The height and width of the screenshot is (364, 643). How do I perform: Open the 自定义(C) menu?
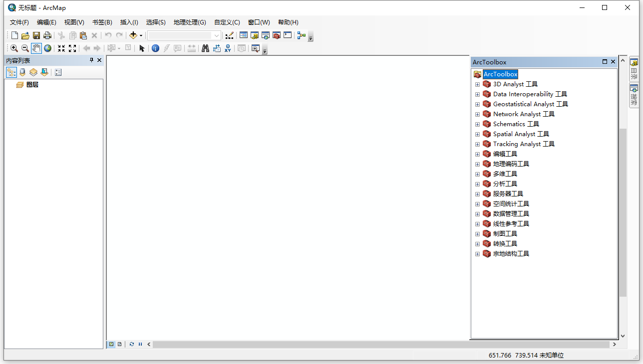point(227,22)
